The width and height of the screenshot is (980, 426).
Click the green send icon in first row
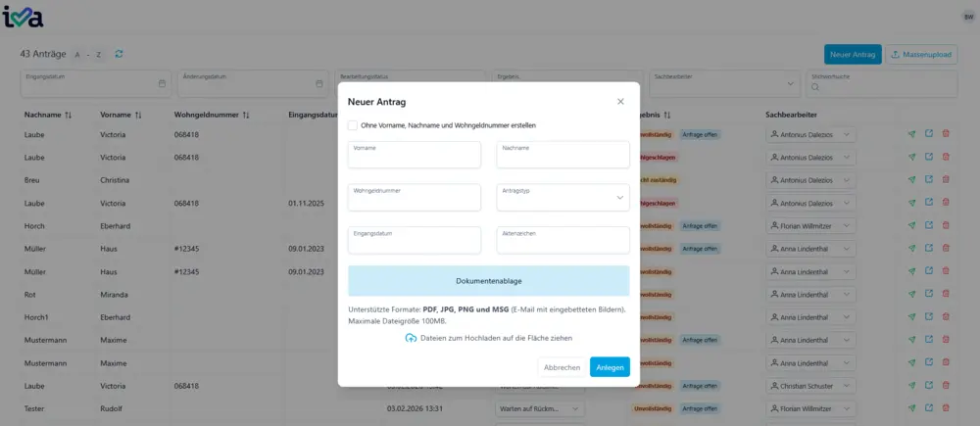pyautogui.click(x=911, y=134)
